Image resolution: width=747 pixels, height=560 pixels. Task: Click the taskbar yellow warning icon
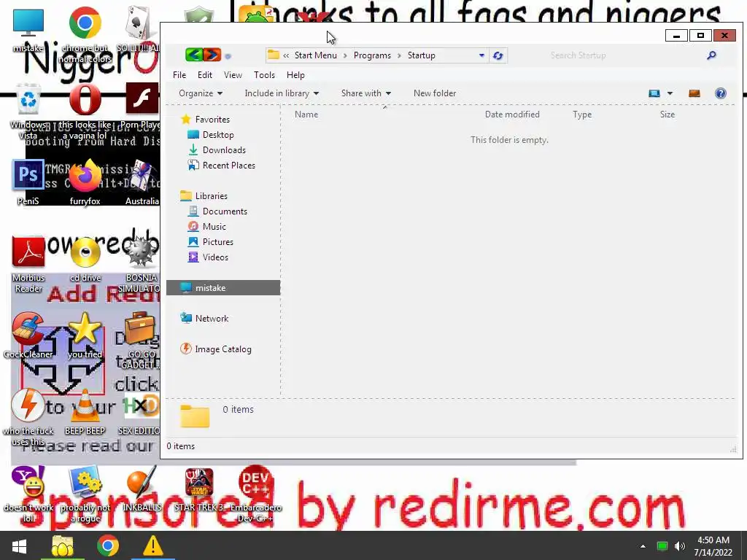tap(153, 545)
